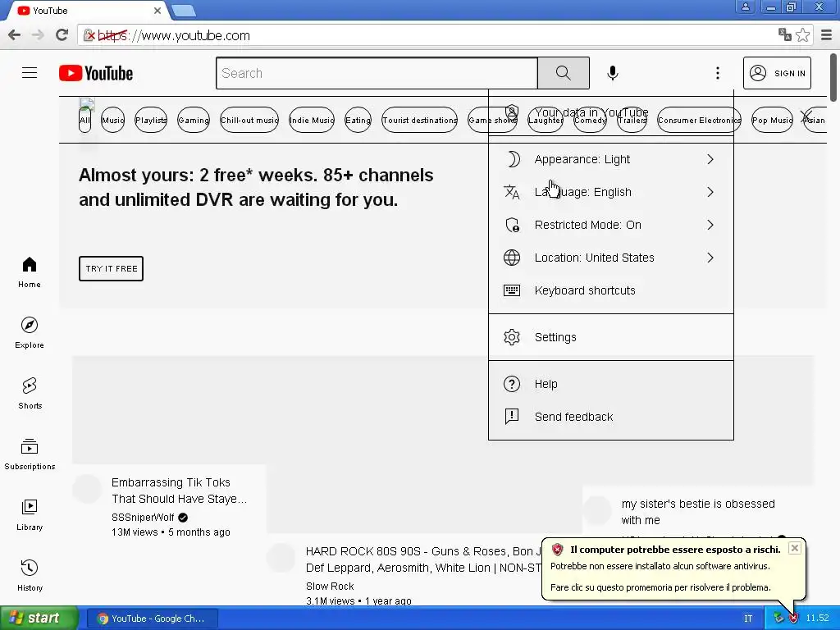Open my sister's bestie video title

click(697, 512)
